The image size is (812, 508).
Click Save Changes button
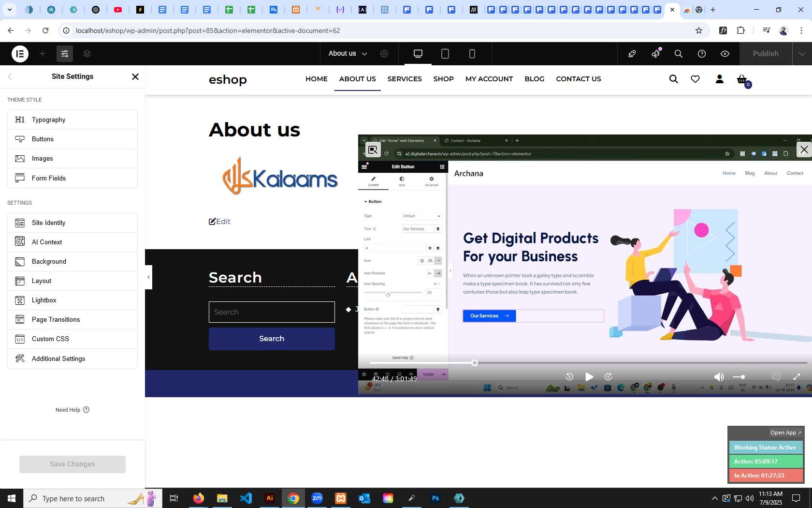point(72,464)
